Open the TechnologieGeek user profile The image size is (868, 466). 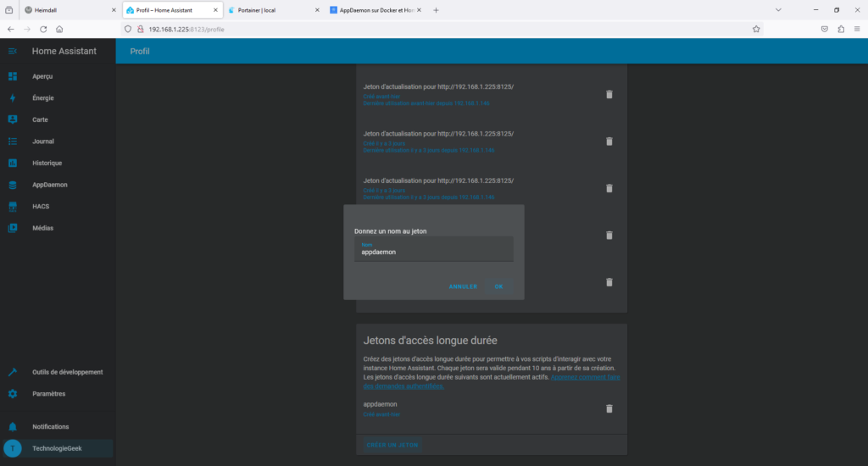(57, 448)
